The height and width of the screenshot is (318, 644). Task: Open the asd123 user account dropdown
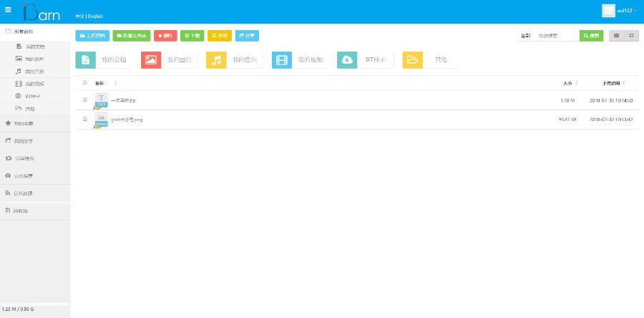[619, 11]
